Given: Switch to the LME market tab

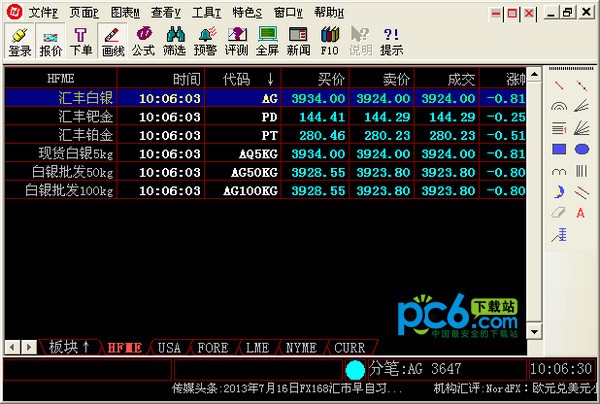Looking at the screenshot, I should [x=257, y=347].
